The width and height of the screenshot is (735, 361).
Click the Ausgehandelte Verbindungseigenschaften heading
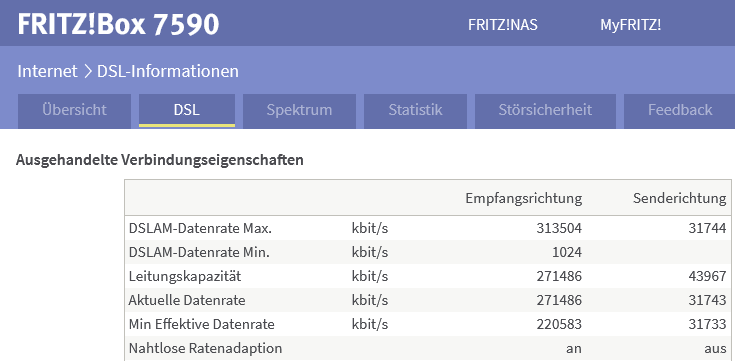pos(160,160)
